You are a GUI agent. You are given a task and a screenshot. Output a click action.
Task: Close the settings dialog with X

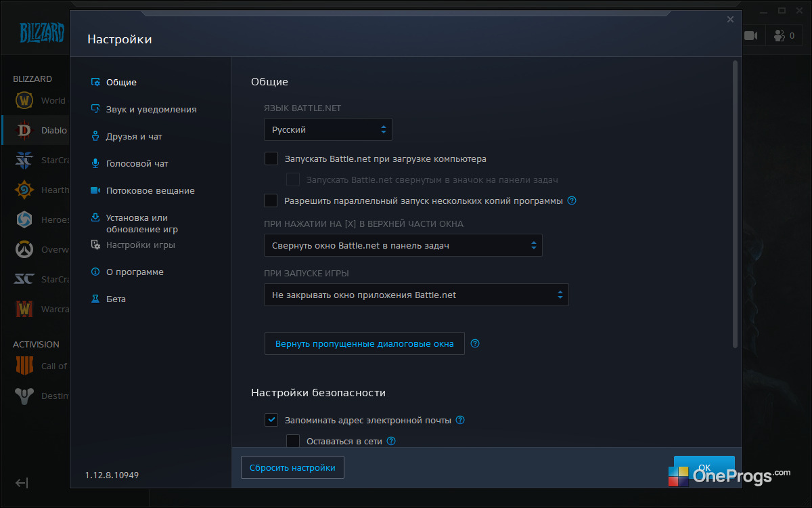[730, 20]
